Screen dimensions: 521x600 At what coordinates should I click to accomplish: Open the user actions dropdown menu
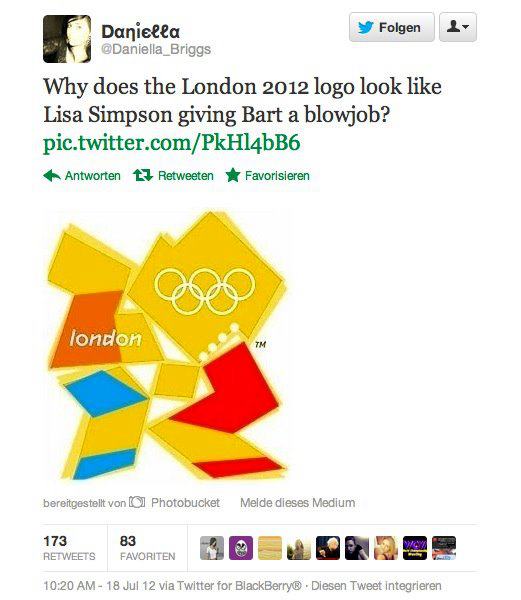click(x=458, y=27)
